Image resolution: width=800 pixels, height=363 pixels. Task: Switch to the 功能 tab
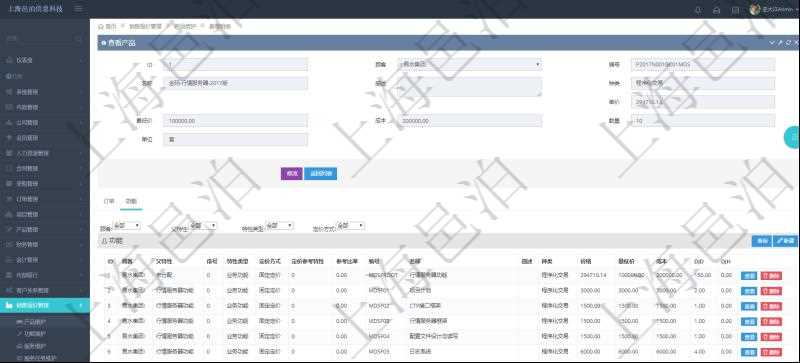(x=131, y=201)
